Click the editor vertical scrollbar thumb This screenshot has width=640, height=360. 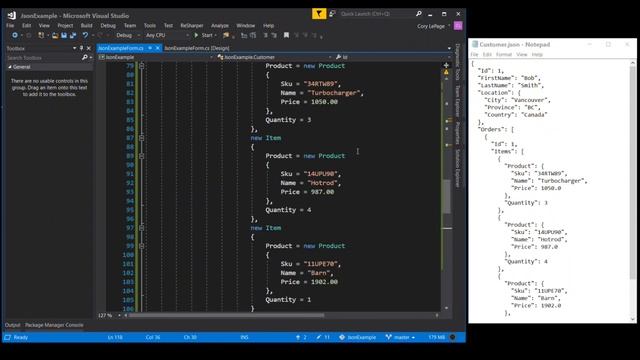click(447, 196)
